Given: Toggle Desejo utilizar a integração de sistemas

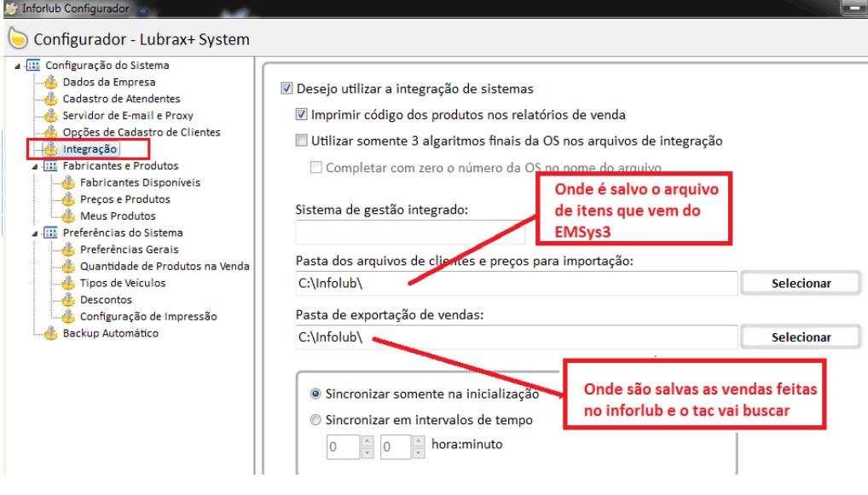Looking at the screenshot, I should tap(286, 88).
